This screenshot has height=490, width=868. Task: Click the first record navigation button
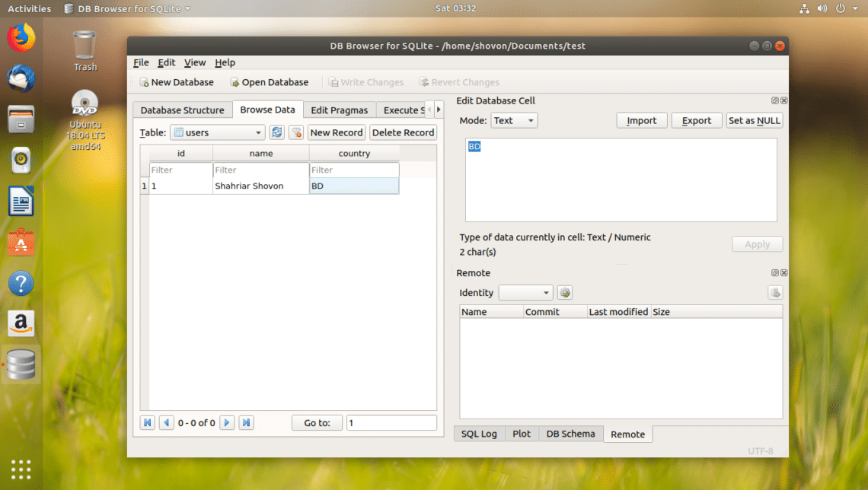click(147, 422)
